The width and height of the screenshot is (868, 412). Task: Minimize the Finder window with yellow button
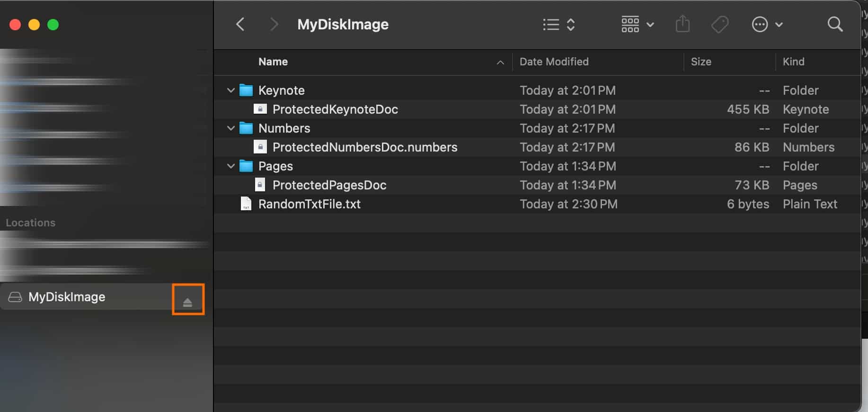pos(34,25)
